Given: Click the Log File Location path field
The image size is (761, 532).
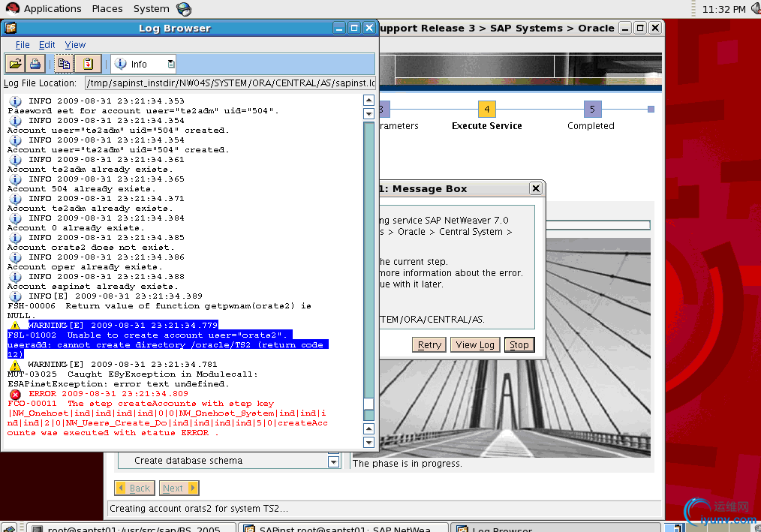Looking at the screenshot, I should (230, 83).
